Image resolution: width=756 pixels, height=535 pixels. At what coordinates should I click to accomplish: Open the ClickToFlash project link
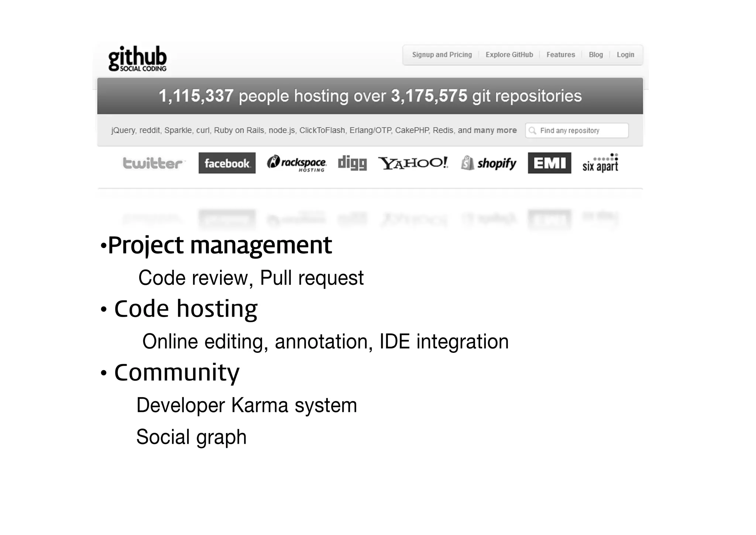322,130
